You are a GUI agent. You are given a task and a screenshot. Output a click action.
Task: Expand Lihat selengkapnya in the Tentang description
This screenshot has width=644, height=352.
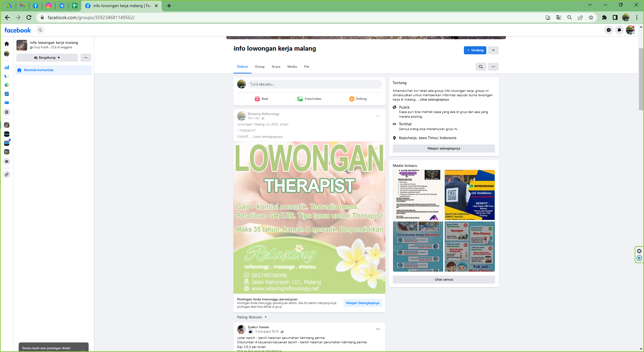point(434,100)
